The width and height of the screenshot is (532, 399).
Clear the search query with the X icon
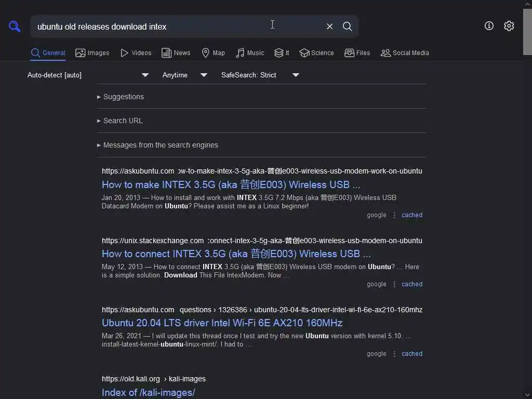tap(329, 26)
